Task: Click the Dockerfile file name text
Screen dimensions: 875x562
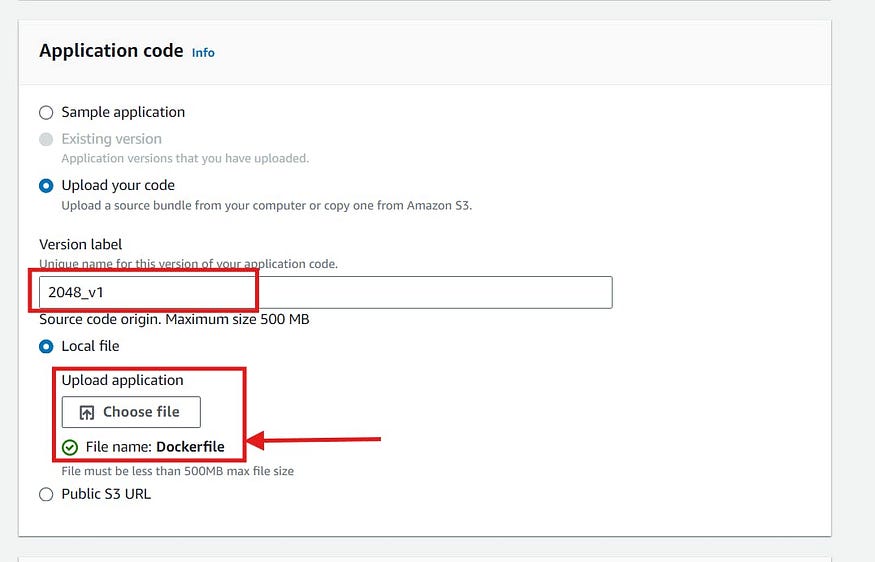Action: point(190,446)
